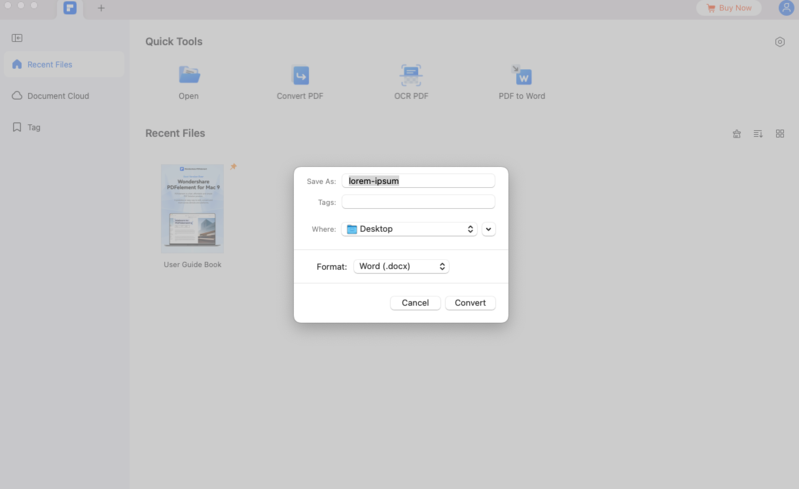
Task: Click the user account avatar icon
Action: [786, 8]
